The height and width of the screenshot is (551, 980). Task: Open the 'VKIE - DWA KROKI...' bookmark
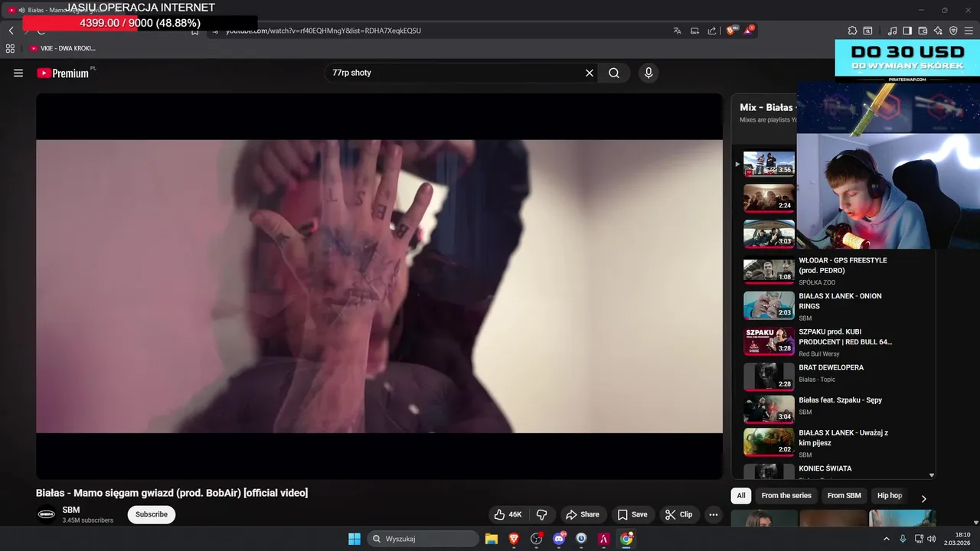tap(63, 48)
